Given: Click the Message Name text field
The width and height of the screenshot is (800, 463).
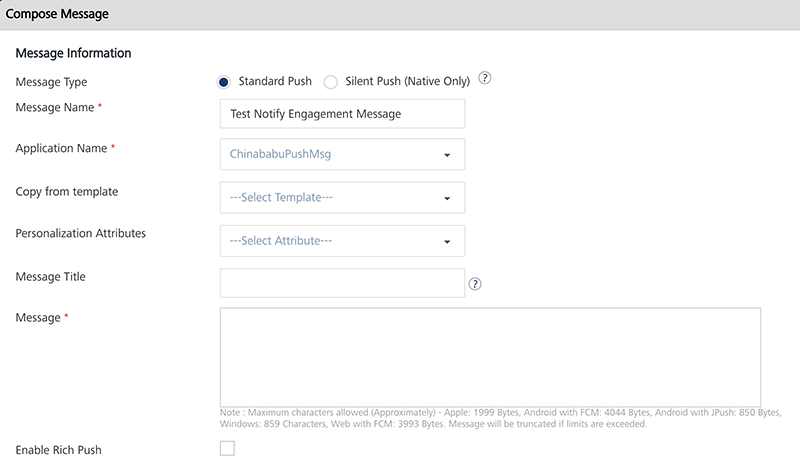Looking at the screenshot, I should pos(342,114).
